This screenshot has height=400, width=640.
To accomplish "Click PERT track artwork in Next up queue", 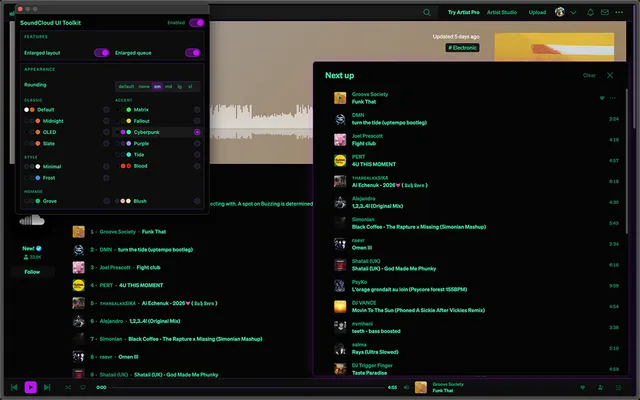I will 340,160.
